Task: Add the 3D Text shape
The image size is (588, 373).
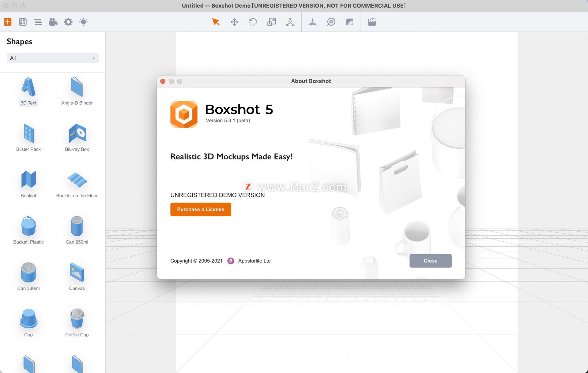Action: pyautogui.click(x=28, y=91)
